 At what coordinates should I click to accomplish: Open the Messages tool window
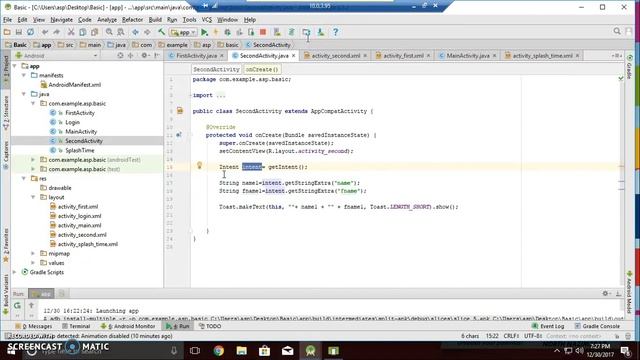(33, 326)
